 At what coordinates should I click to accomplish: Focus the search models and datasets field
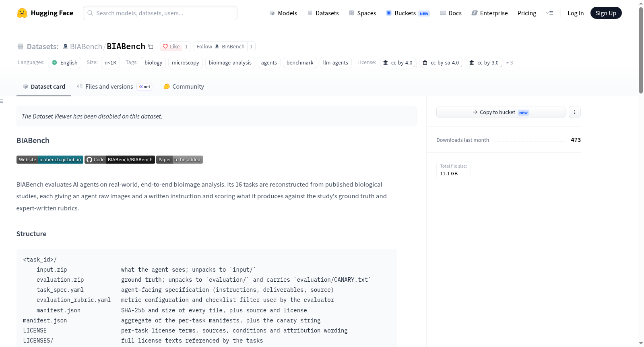[160, 13]
